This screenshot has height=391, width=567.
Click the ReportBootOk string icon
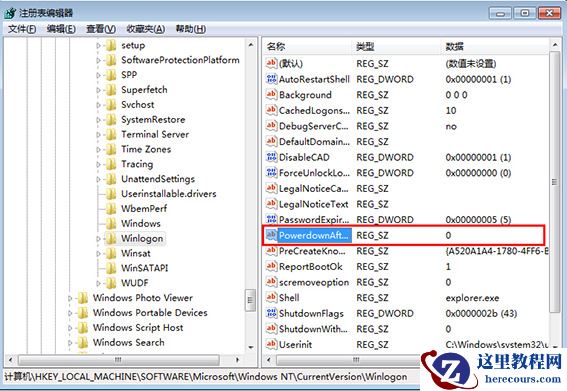pyautogui.click(x=271, y=266)
